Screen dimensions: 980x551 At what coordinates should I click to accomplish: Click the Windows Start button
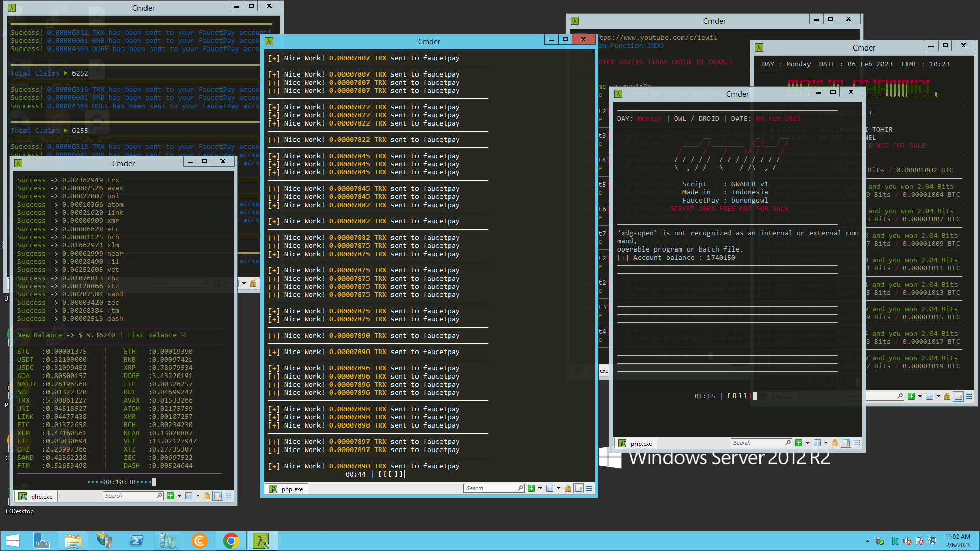[12, 541]
